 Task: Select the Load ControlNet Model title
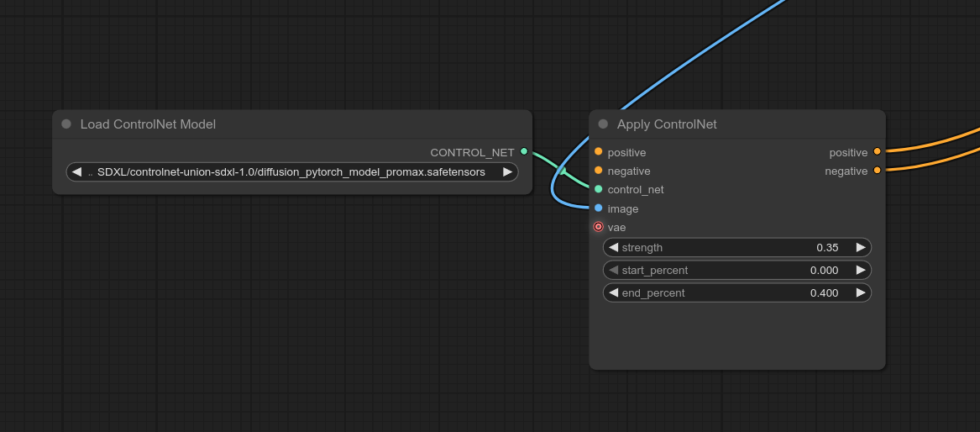(x=148, y=124)
